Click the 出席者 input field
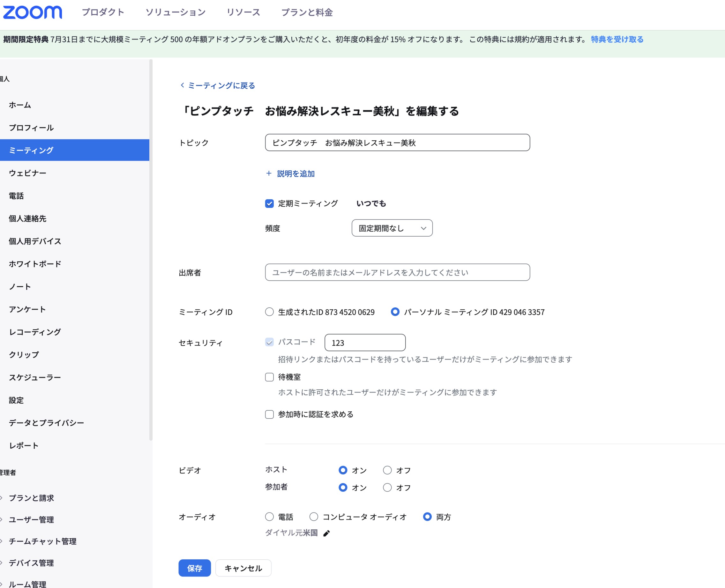Screen dimensions: 725x588 pos(398,272)
